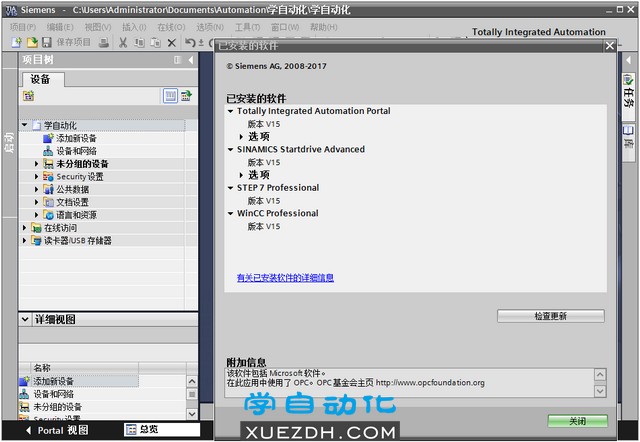Image resolution: width=640 pixels, height=442 pixels.
Task: Click the green 关闭 button
Action: (x=578, y=421)
